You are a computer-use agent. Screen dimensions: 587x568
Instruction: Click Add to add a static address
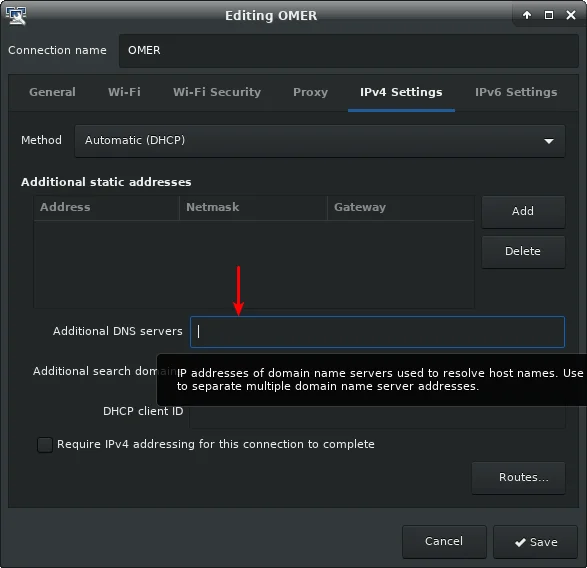click(523, 212)
